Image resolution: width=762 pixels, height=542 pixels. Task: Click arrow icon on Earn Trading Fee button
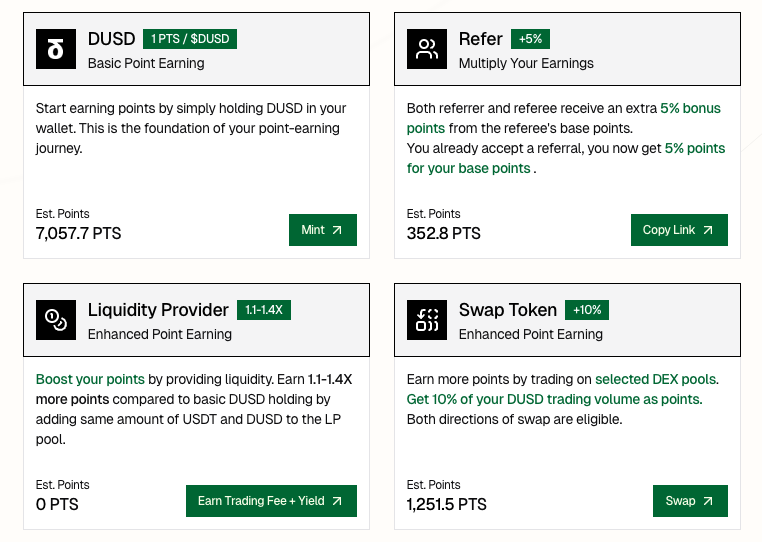337,501
